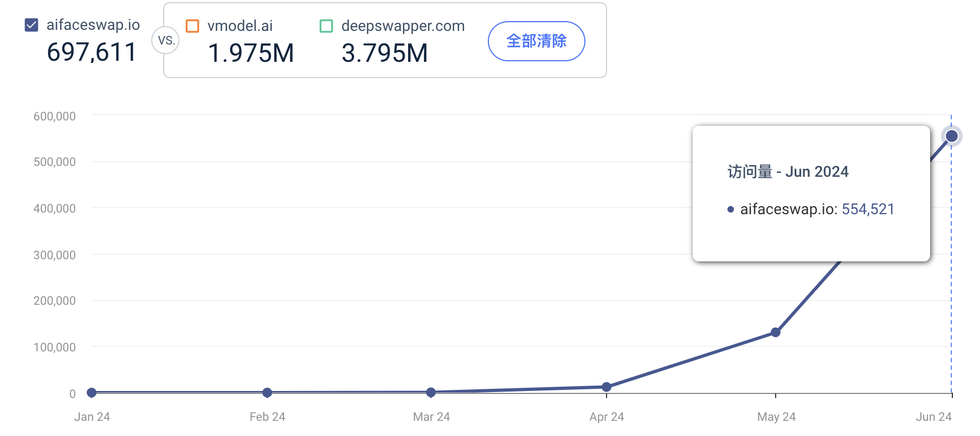Click the VS. circle badge
Viewport: 980px width, 436px height.
click(x=166, y=40)
